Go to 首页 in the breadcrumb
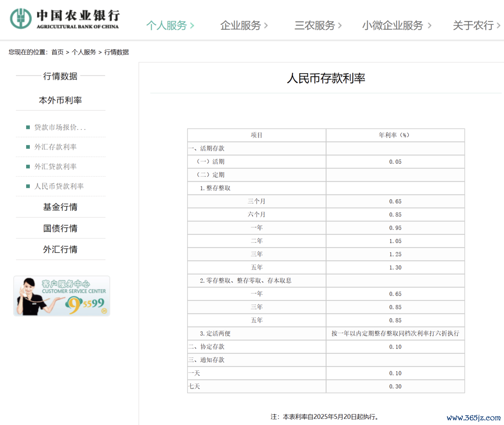This screenshot has height=425, width=504. click(57, 52)
